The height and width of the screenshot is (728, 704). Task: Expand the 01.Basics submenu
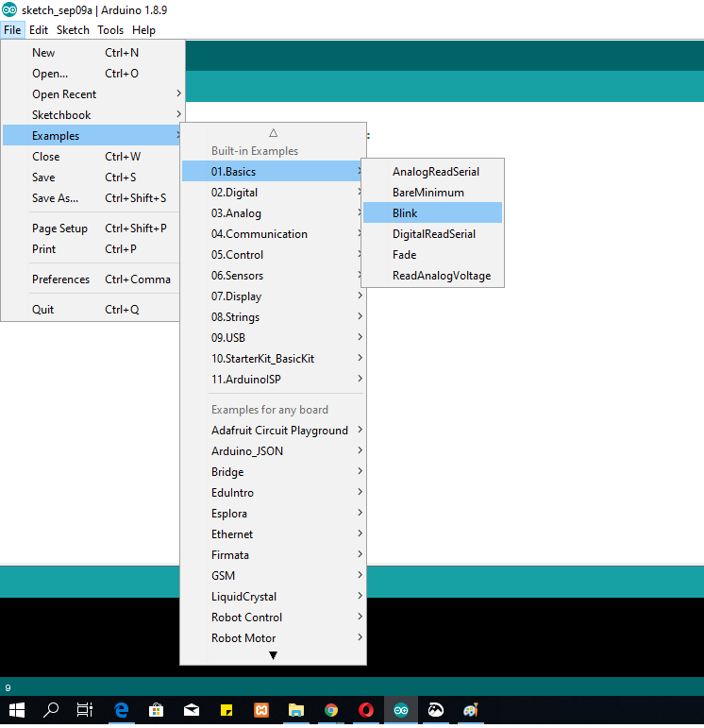click(274, 171)
